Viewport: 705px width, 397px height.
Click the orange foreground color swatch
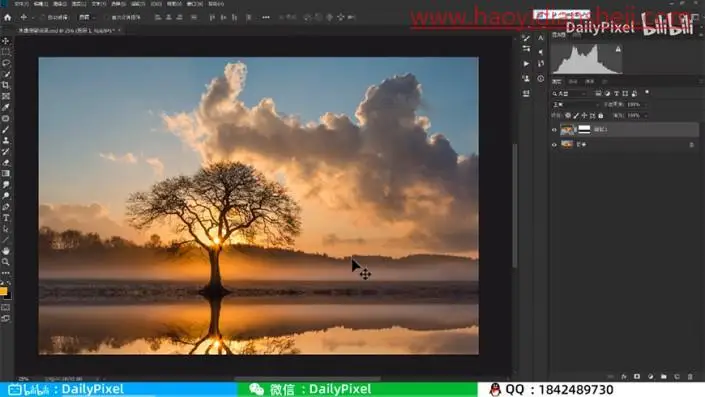[4, 291]
